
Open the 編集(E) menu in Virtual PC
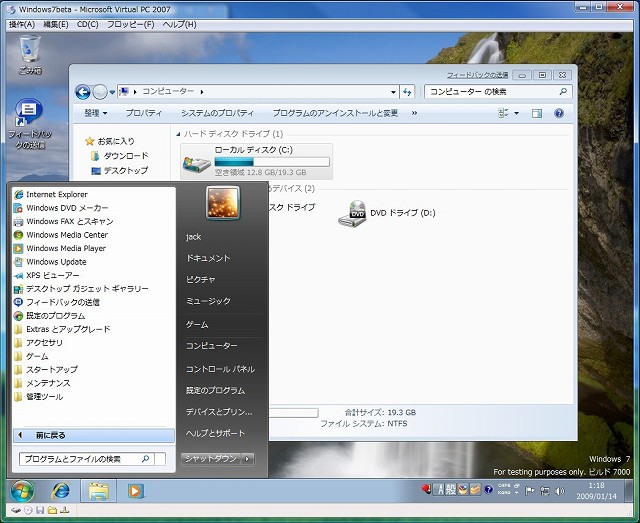pyautogui.click(x=56, y=24)
